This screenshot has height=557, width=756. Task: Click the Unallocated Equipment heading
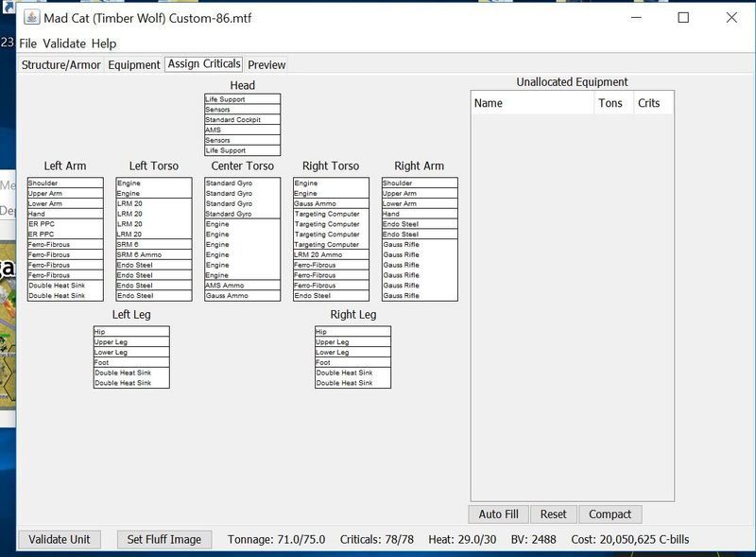[573, 82]
